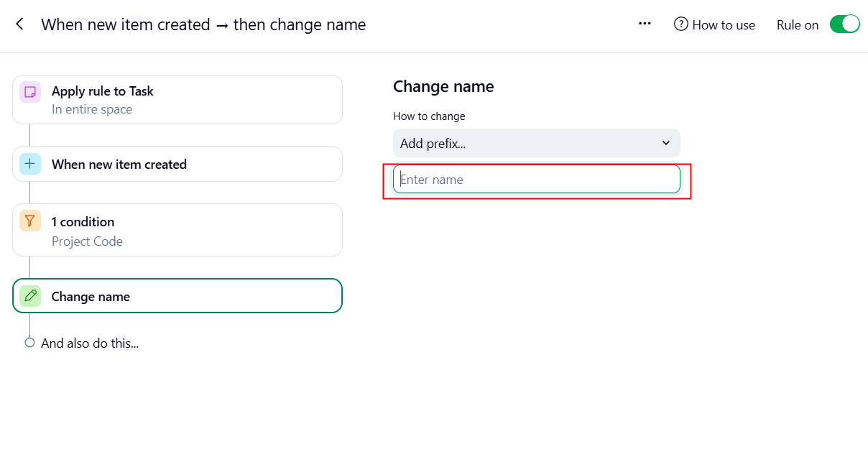Open the three-dot more options menu
Viewport: 868px width, 467px height.
[x=645, y=24]
